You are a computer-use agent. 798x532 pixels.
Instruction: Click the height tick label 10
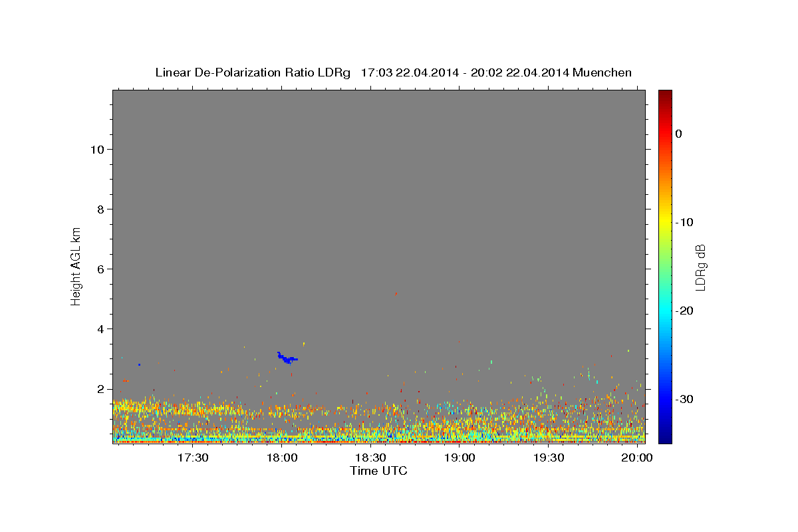96,150
